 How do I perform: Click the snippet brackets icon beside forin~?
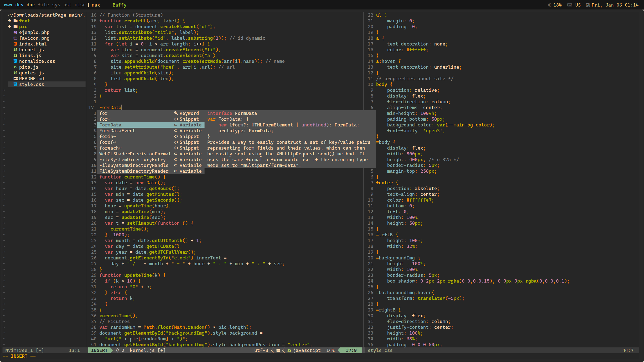pos(176,137)
